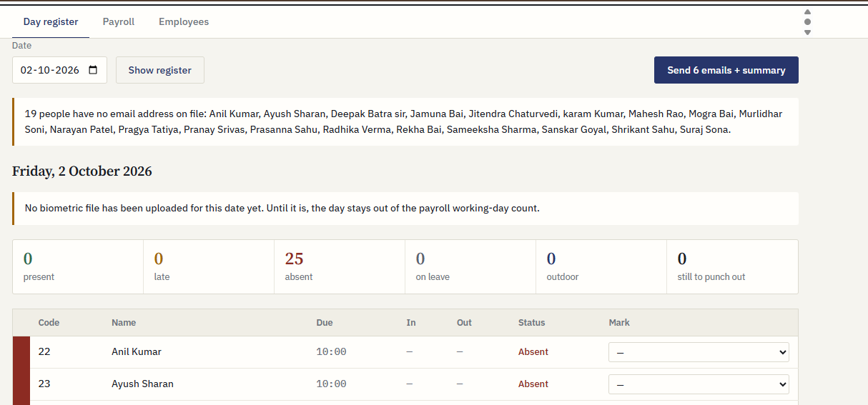This screenshot has width=868, height=405.
Task: Click the date input showing 02-10-2026
Action: point(59,70)
